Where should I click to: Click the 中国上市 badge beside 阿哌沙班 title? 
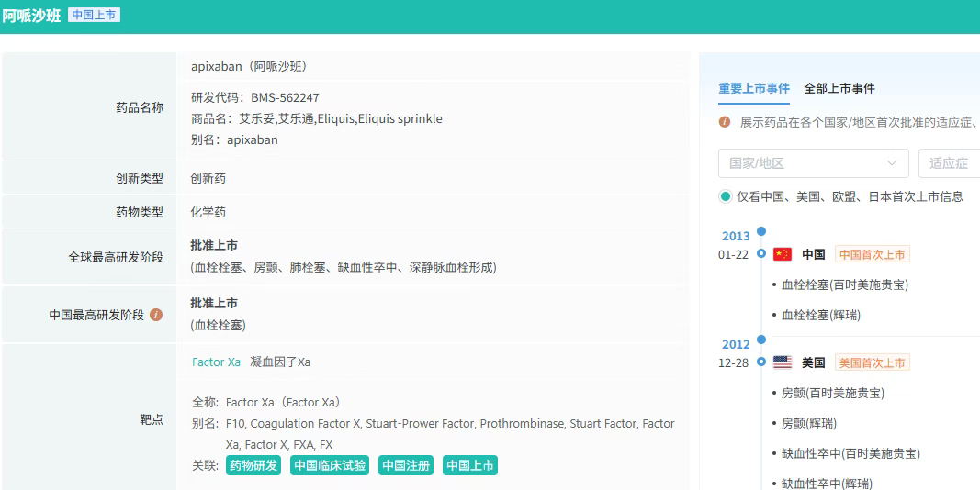click(94, 15)
